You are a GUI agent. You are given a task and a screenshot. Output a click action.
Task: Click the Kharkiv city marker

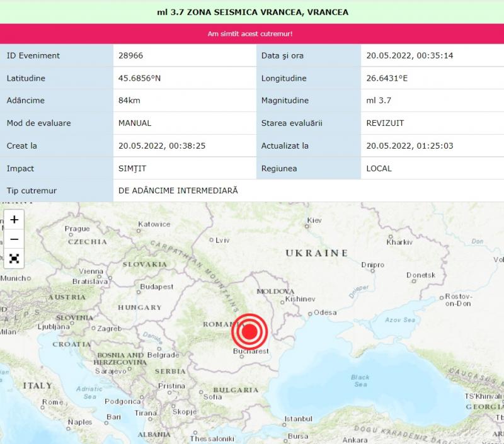tap(391, 237)
